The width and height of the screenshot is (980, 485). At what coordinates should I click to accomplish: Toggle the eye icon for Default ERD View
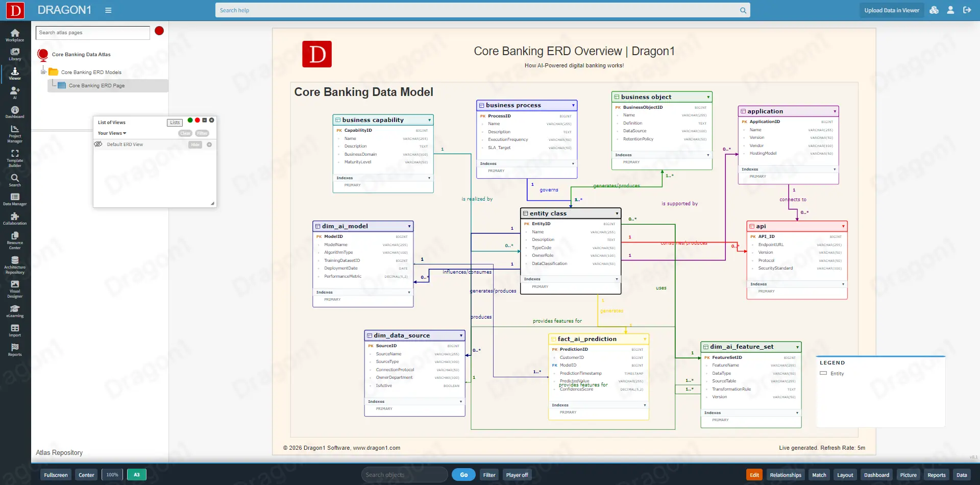coord(98,144)
